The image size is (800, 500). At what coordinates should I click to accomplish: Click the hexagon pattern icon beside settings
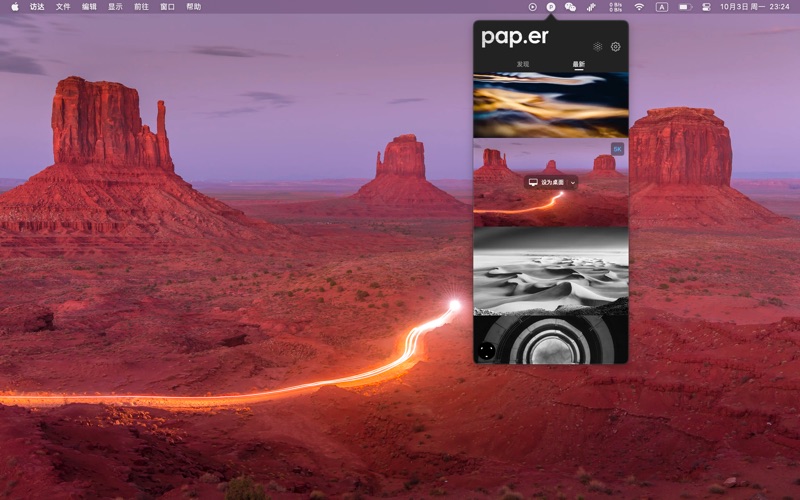coord(597,47)
